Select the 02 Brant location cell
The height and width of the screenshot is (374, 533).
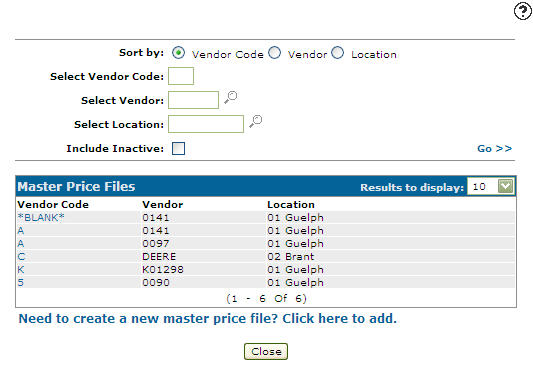[291, 256]
